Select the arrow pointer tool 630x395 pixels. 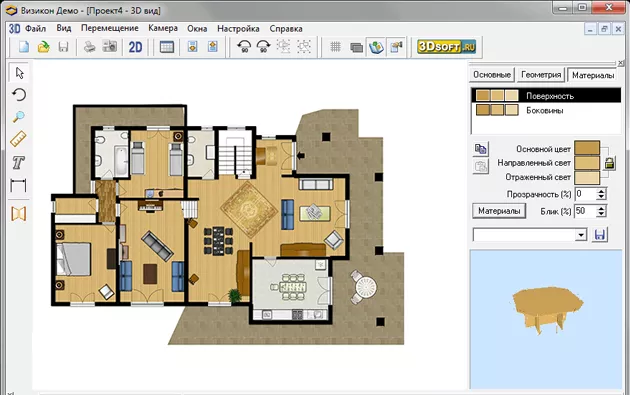(x=19, y=73)
